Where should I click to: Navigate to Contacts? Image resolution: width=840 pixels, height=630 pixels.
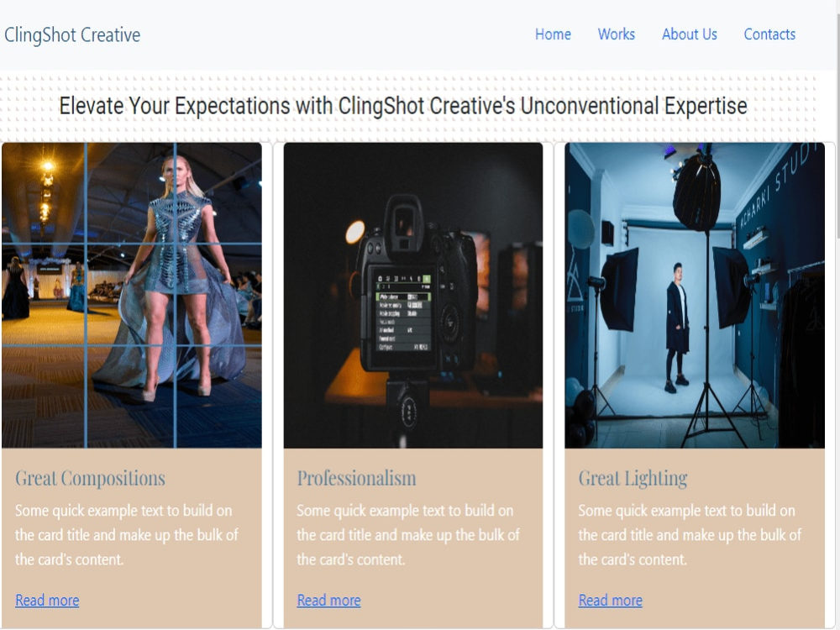769,34
